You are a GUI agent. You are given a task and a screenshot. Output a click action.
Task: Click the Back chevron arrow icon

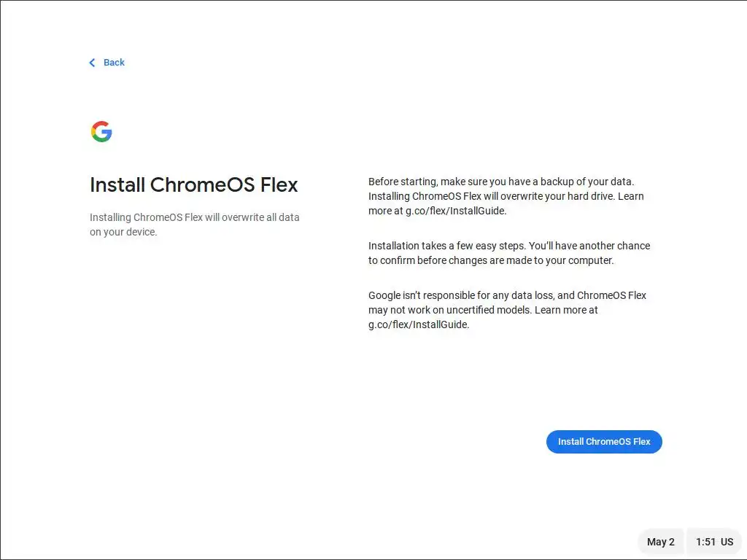92,63
